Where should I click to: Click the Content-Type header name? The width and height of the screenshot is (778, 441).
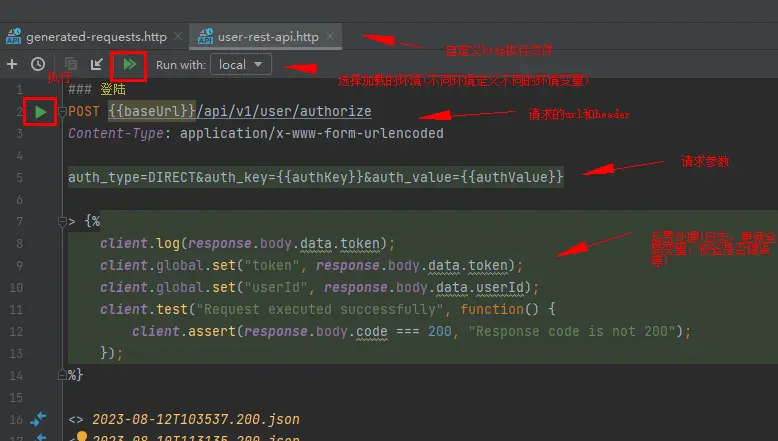pos(116,133)
